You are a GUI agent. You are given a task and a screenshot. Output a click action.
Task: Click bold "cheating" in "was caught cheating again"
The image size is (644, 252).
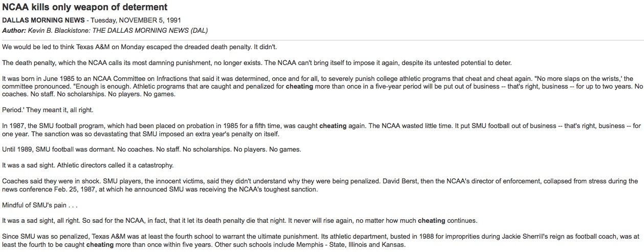point(333,125)
